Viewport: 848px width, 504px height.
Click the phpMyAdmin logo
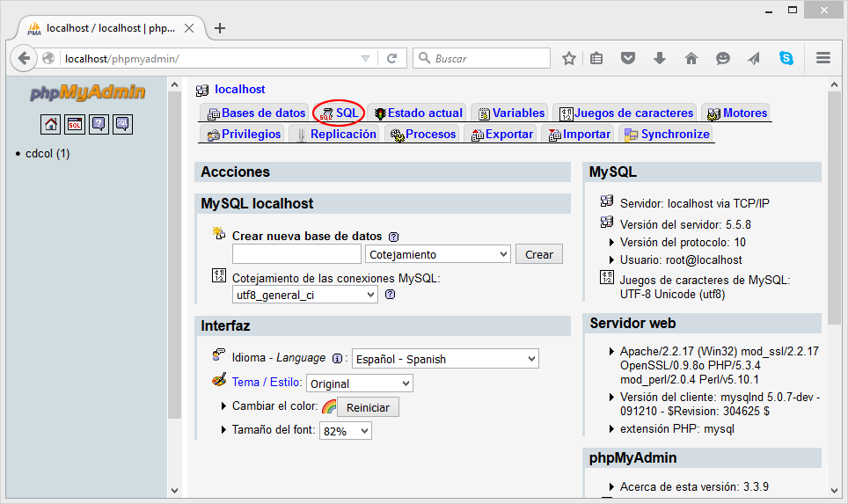pos(88,92)
